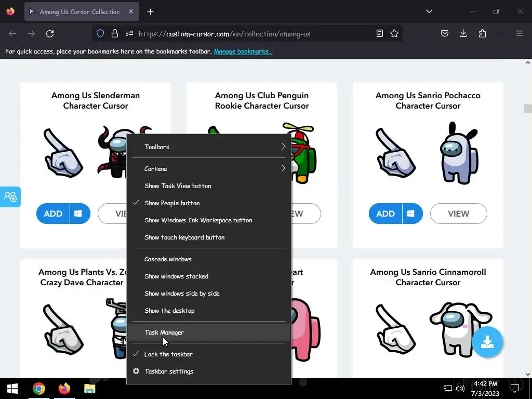Click the floating blue download button

[x=487, y=342]
